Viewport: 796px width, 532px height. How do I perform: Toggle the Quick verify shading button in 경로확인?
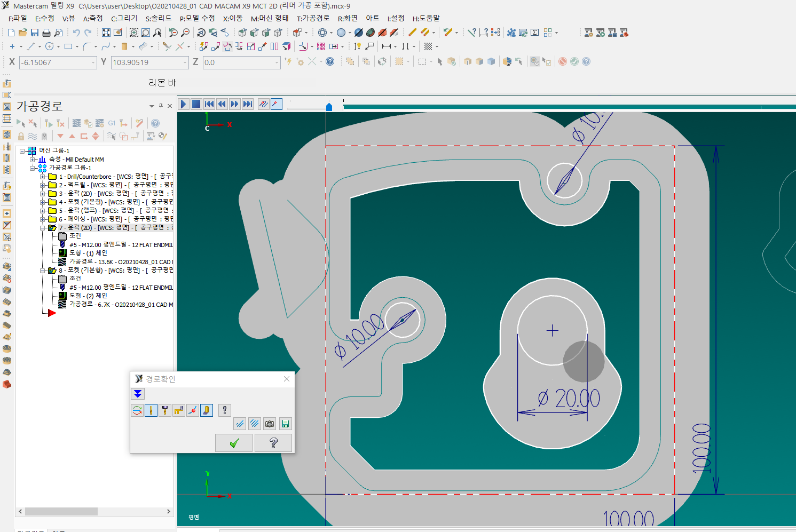click(x=207, y=410)
